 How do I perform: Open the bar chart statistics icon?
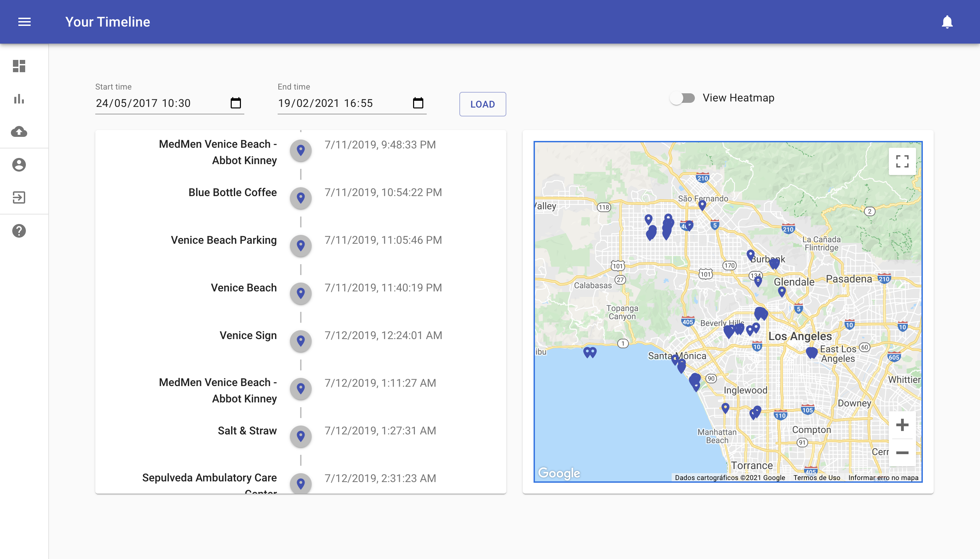[19, 99]
